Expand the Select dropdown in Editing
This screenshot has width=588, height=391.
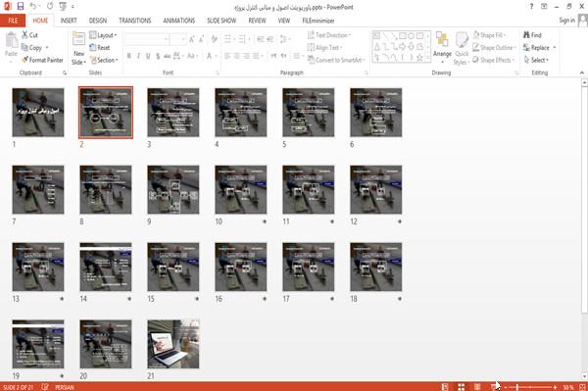(x=536, y=60)
